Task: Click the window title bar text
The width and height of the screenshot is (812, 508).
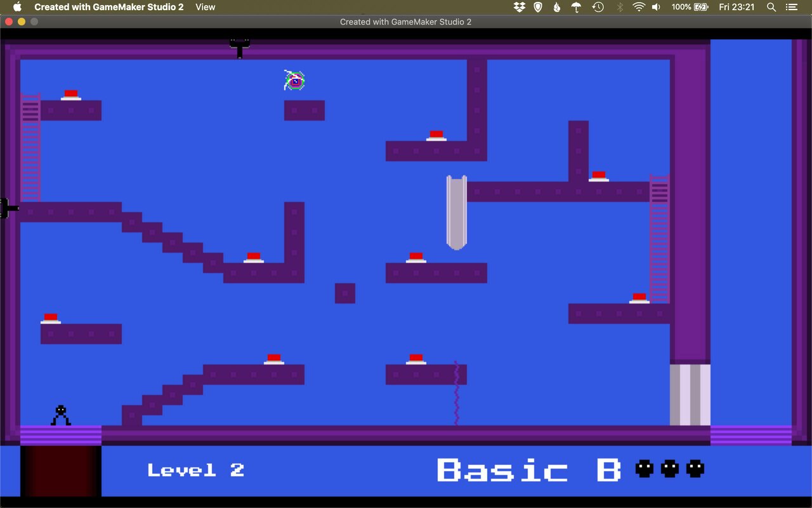Action: [x=405, y=22]
